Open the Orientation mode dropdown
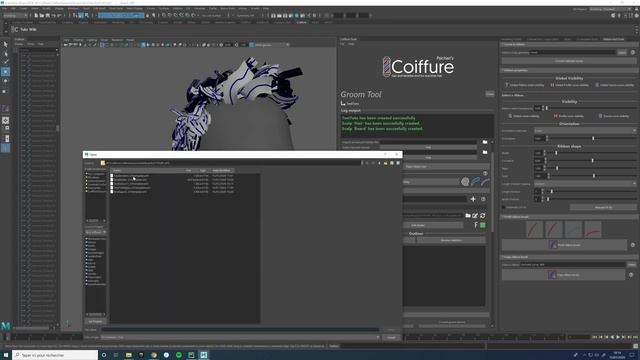The image size is (640, 360). coord(585,131)
